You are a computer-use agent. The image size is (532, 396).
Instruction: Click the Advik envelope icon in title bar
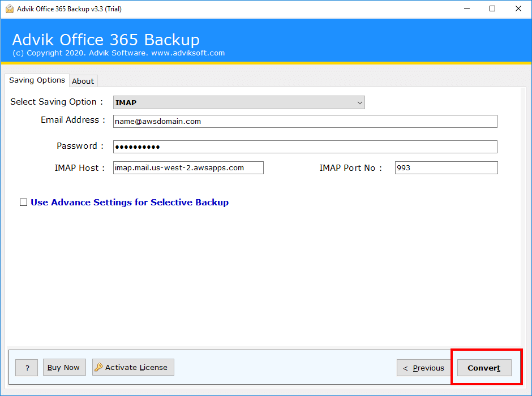coord(10,9)
